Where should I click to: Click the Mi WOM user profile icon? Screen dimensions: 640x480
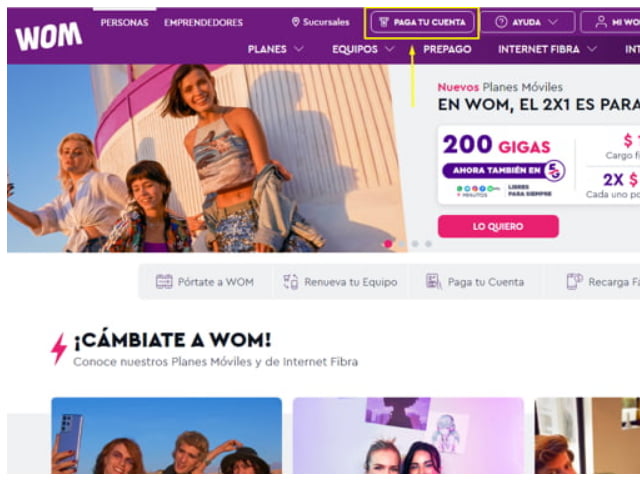tap(601, 22)
